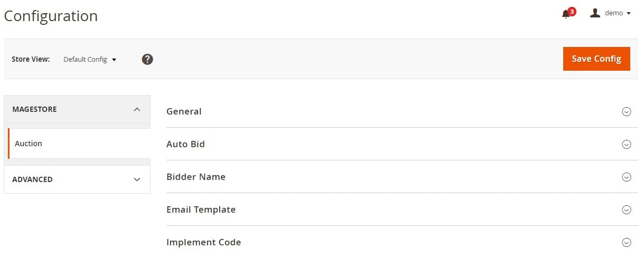The height and width of the screenshot is (258, 644).
Task: Open the demo account dropdown arrow
Action: tap(628, 13)
